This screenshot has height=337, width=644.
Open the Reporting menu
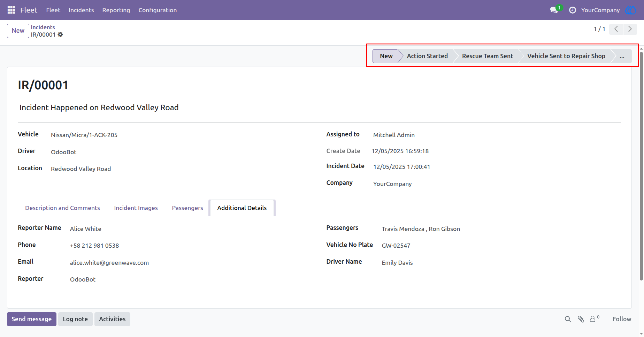click(x=116, y=10)
